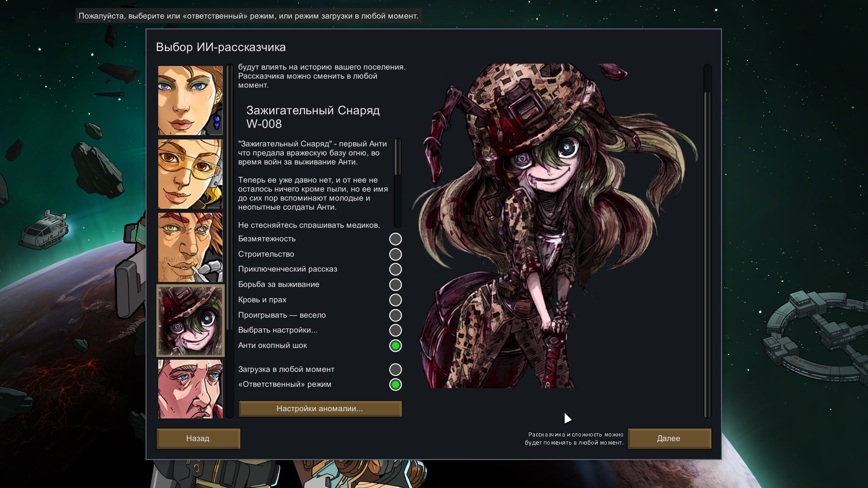Select the blue-eyed woman storyteller portrait

(x=190, y=100)
